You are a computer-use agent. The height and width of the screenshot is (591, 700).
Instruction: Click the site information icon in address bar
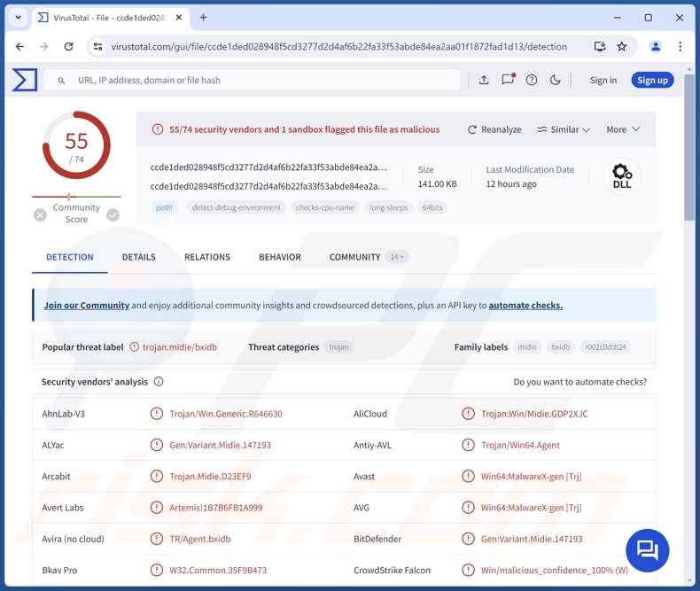(x=97, y=46)
